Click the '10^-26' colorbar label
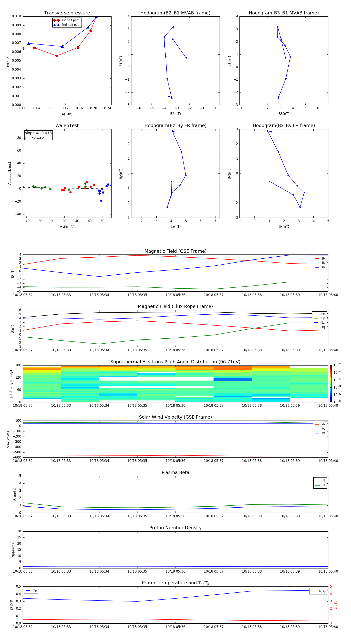Viewport: 351px width, 644px height. [x=337, y=365]
